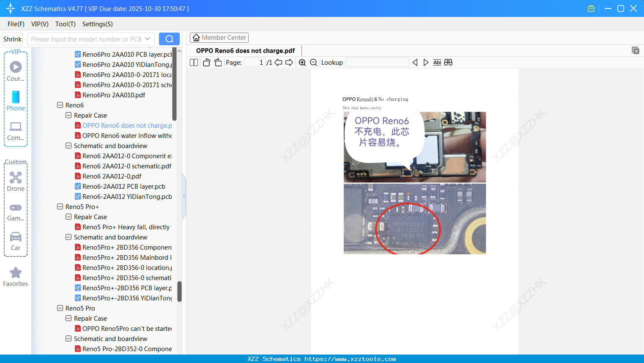Open the Car category

16,241
